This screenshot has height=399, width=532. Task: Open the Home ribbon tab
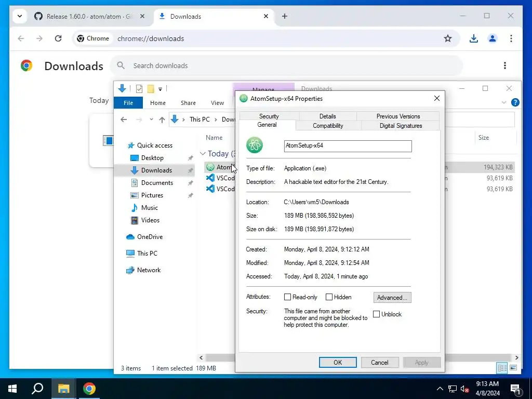[x=158, y=103]
